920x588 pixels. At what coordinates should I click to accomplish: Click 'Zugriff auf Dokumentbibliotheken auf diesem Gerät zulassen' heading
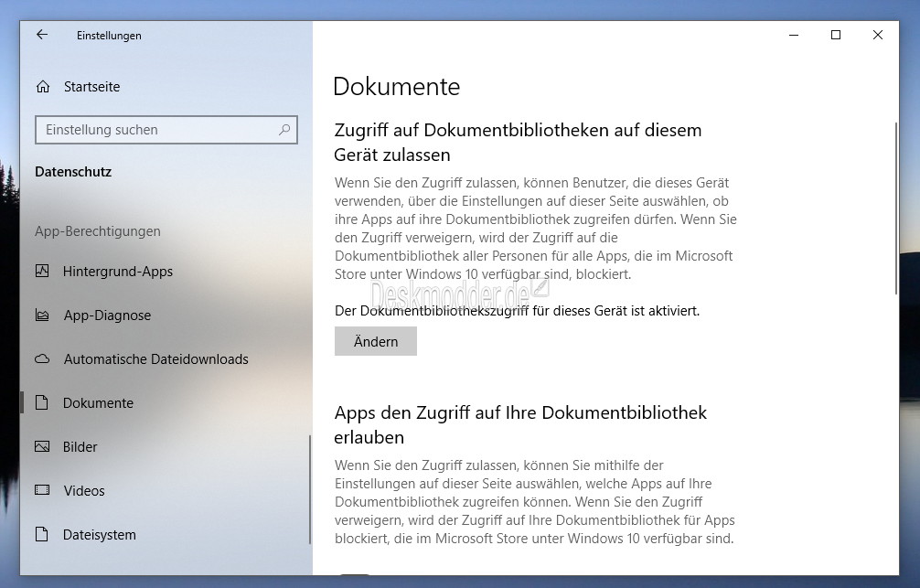[x=519, y=142]
